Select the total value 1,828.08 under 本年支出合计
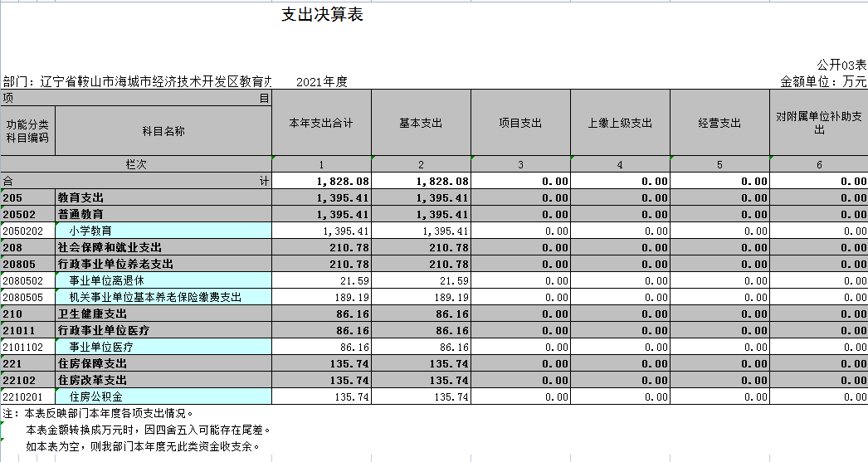The height and width of the screenshot is (462, 868). [x=322, y=181]
